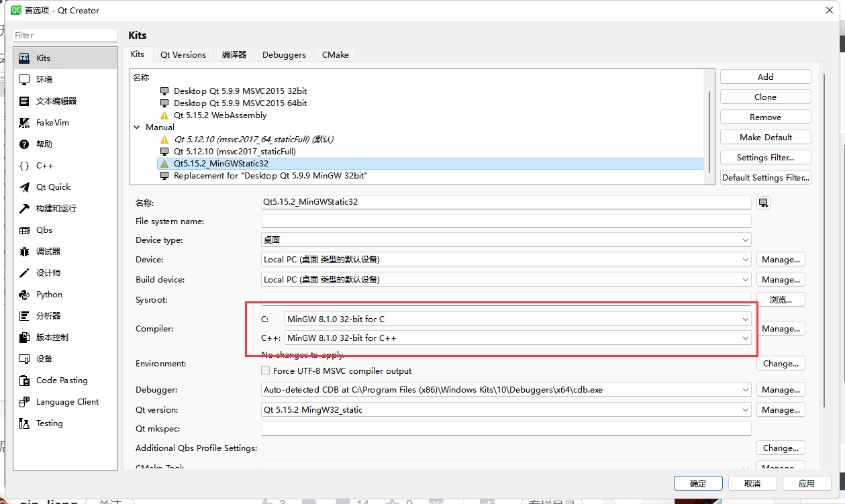Select Qt 5.12.10 (msvc2017_staticFull) kit
This screenshot has height=504, width=845.
[x=235, y=151]
